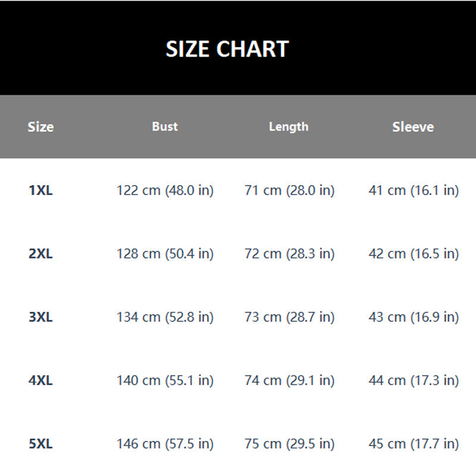
Task: Click the 4XL size label
Action: 40,380
